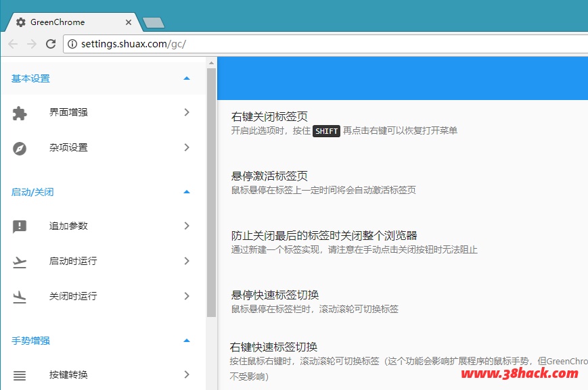Image resolution: width=588 pixels, height=390 pixels.
Task: Click the exclamation icon beside 追加参数
Action: tap(20, 226)
